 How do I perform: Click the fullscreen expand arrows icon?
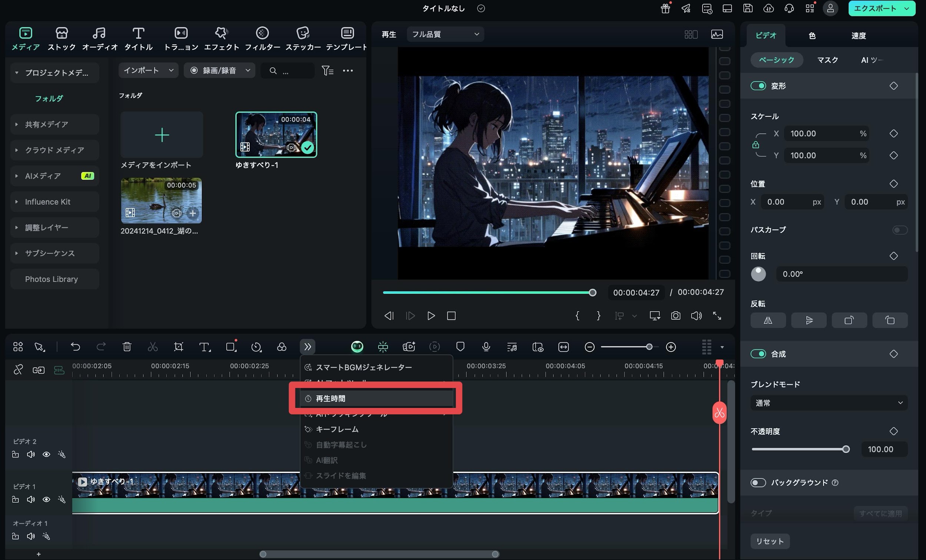(x=717, y=315)
